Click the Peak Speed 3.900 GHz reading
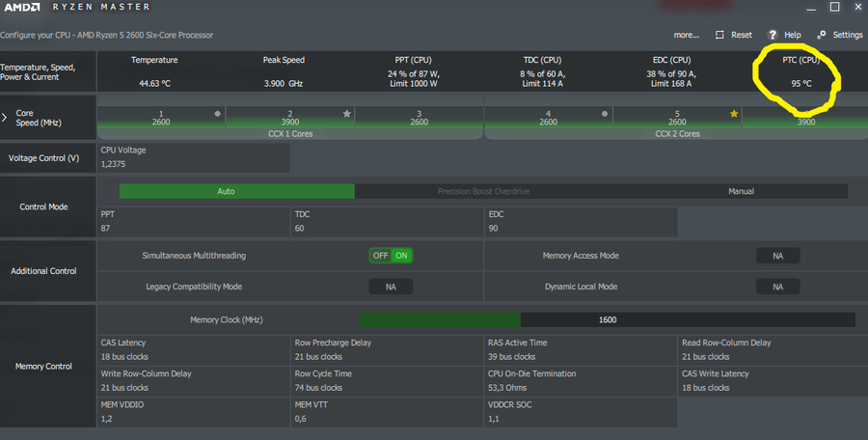 (x=284, y=84)
